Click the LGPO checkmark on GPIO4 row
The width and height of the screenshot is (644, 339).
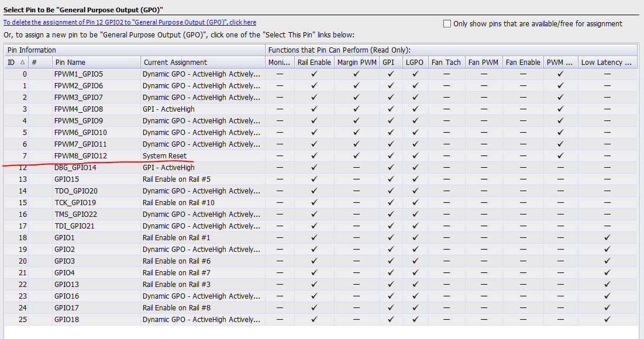(x=415, y=272)
